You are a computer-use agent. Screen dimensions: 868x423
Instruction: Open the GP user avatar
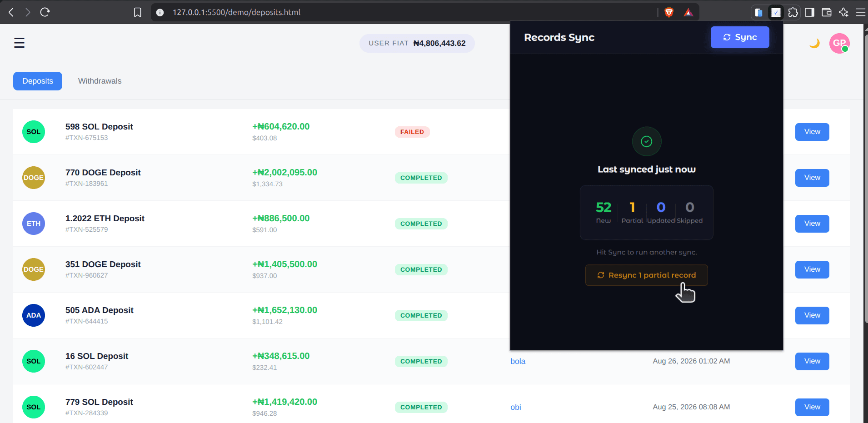point(839,43)
